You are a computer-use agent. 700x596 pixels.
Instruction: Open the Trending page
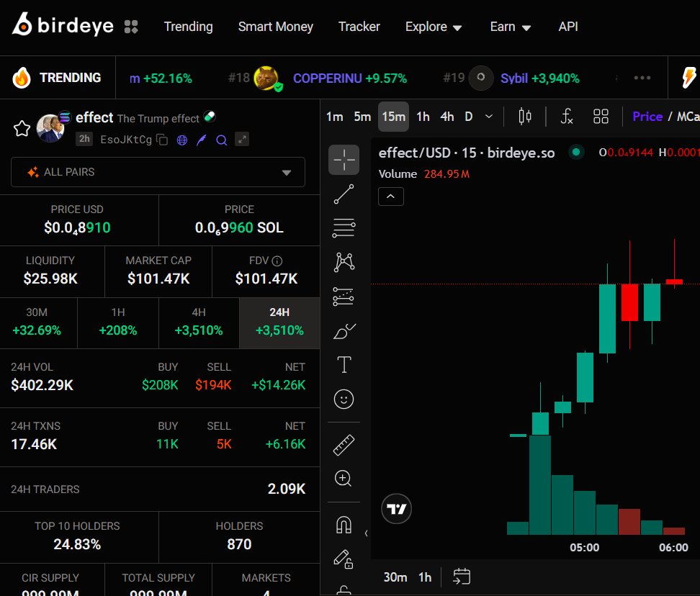(x=189, y=27)
